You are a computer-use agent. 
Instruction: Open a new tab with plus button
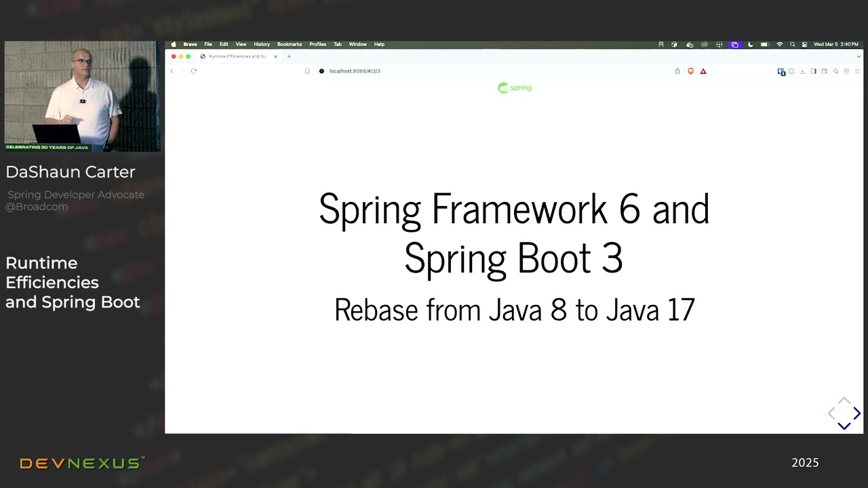coord(289,56)
